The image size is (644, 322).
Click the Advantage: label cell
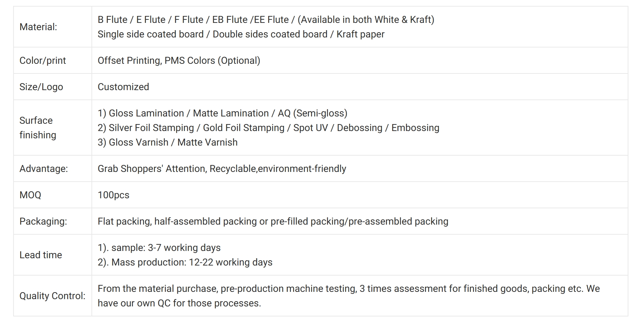[53, 168]
